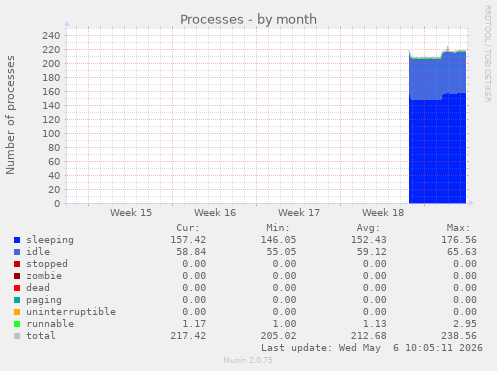
Task: Click idle minimum value 55.05
Action: point(281,252)
